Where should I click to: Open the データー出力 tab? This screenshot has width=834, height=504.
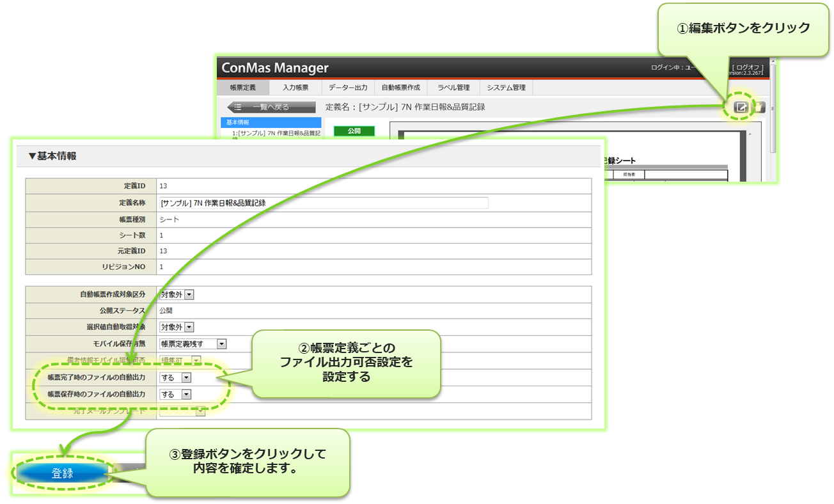click(348, 88)
